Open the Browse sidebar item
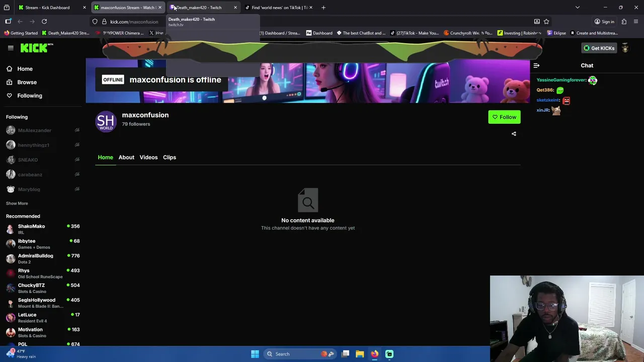The image size is (644, 362). 27,82
